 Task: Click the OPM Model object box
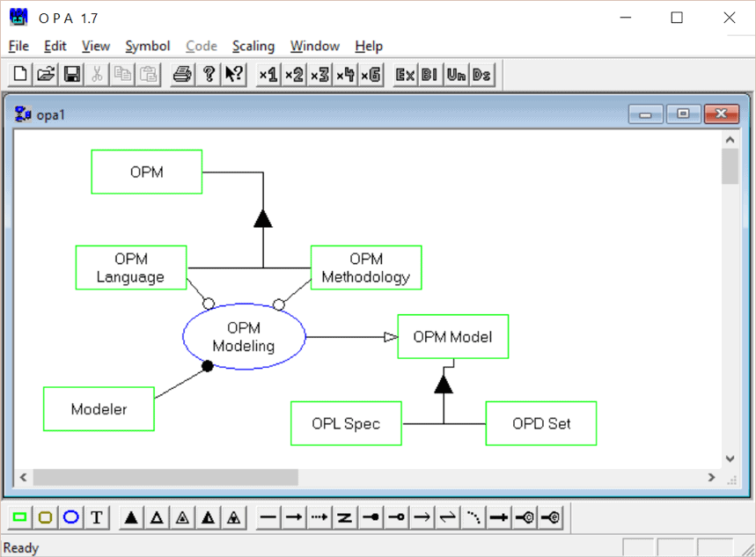(x=452, y=337)
